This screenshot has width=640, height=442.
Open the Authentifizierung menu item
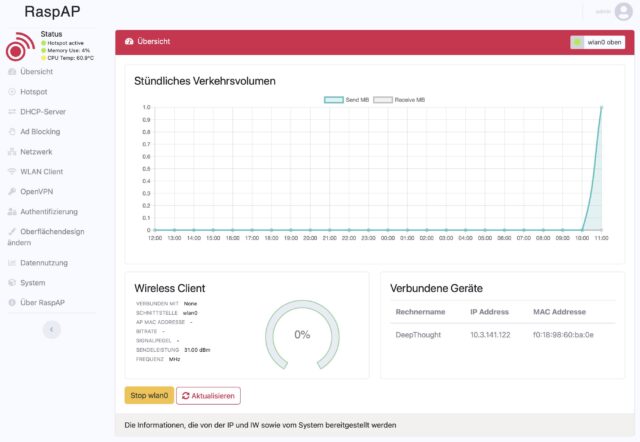(49, 212)
